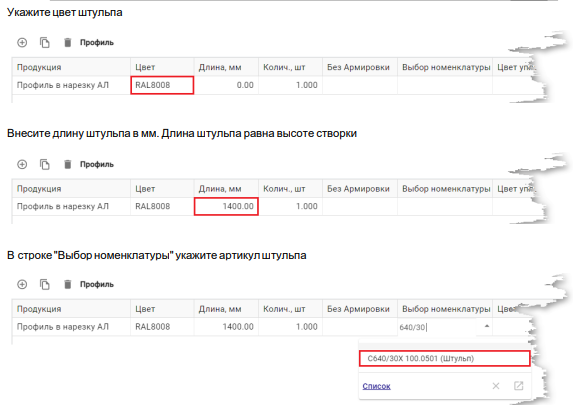This screenshot has height=411, width=574.
Task: Click Выбор номенклатуры header in the third table
Action: pyautogui.click(x=446, y=309)
